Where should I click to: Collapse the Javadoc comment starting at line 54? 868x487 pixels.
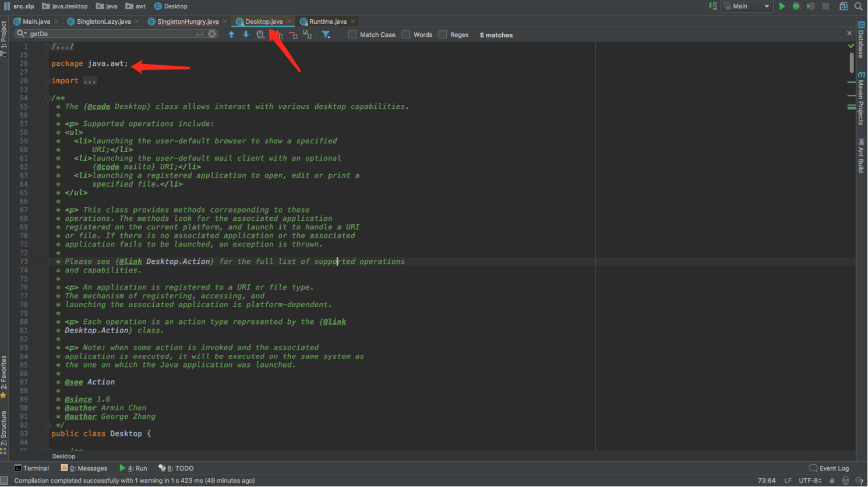point(48,98)
